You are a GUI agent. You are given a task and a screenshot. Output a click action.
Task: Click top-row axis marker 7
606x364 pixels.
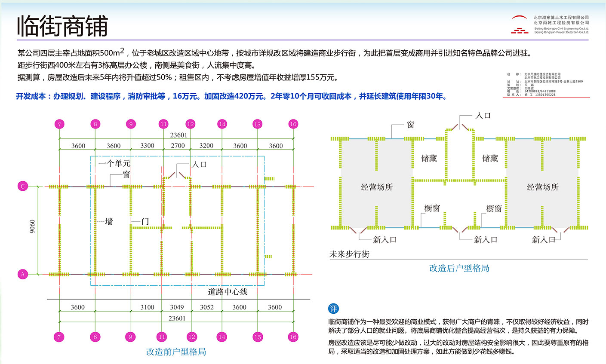tap(59, 124)
